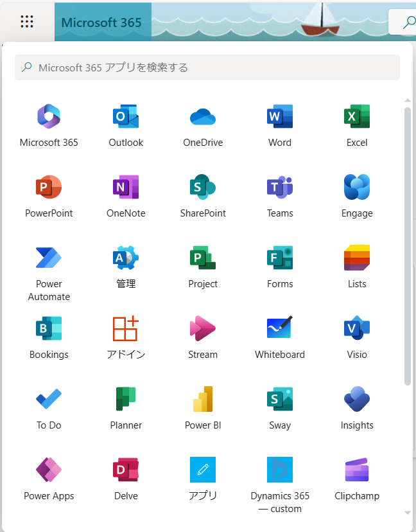This screenshot has width=416, height=532.
Task: Open SharePoint app
Action: pos(203,187)
